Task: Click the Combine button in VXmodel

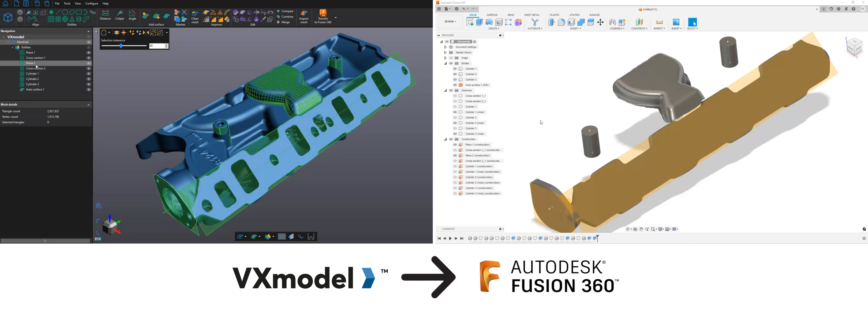Action: click(285, 17)
